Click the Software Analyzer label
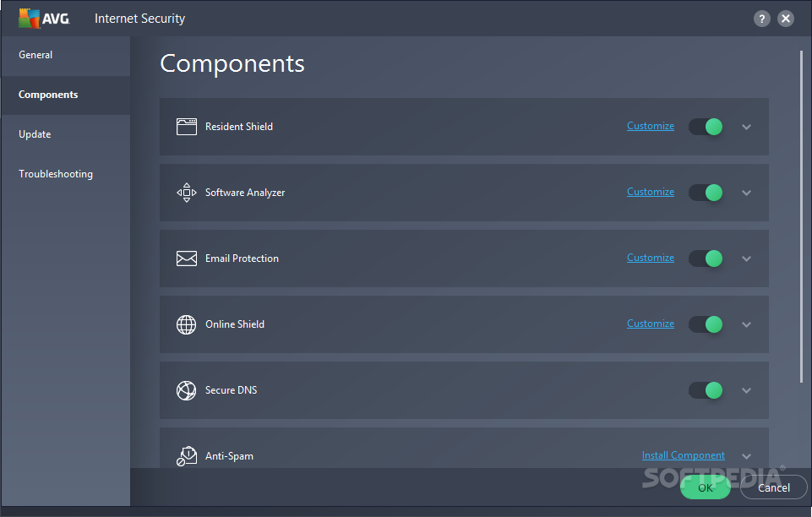Viewport: 812px width, 517px height. [245, 193]
